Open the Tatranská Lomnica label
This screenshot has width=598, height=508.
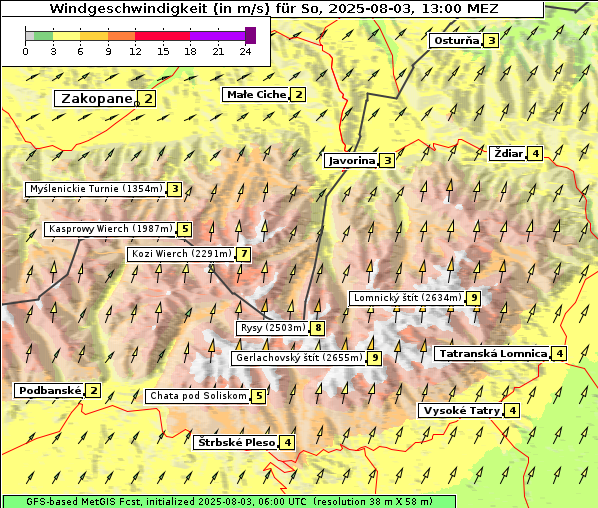(493, 354)
